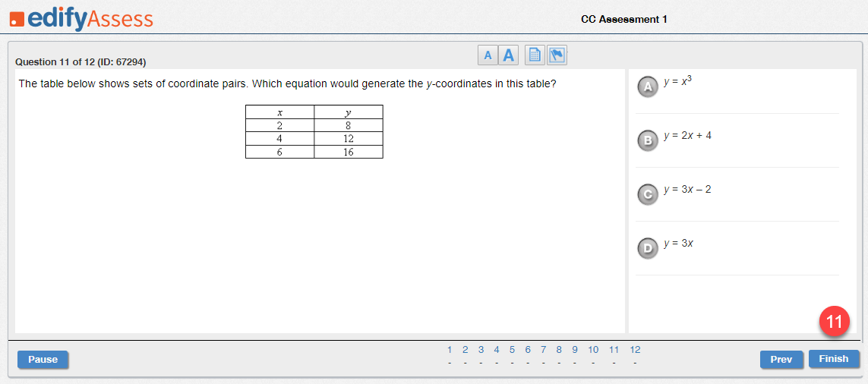Open the calculator notepad icon
The image size is (868, 384).
(535, 55)
